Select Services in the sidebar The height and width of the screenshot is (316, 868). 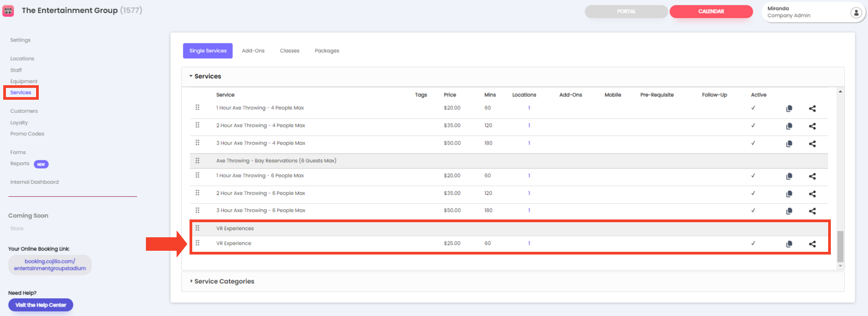pyautogui.click(x=21, y=93)
